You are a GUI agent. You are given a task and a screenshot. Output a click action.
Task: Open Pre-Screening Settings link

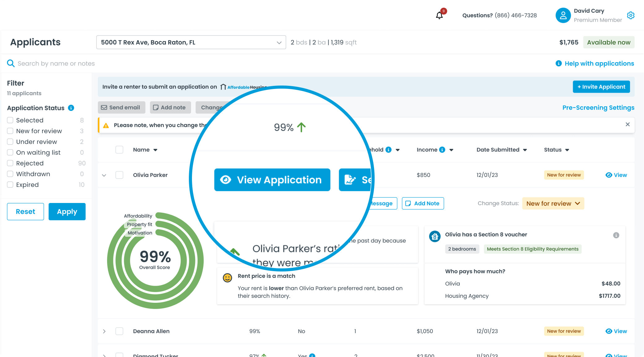click(x=598, y=108)
